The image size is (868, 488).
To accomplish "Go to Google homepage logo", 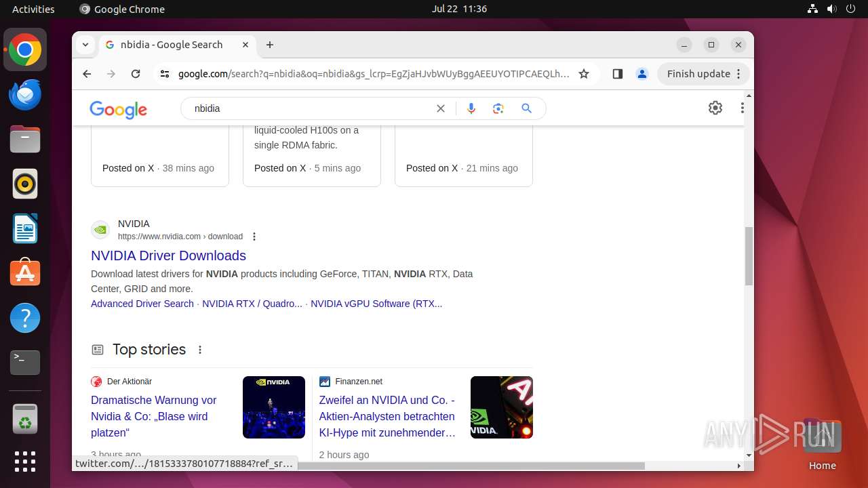I will point(118,109).
